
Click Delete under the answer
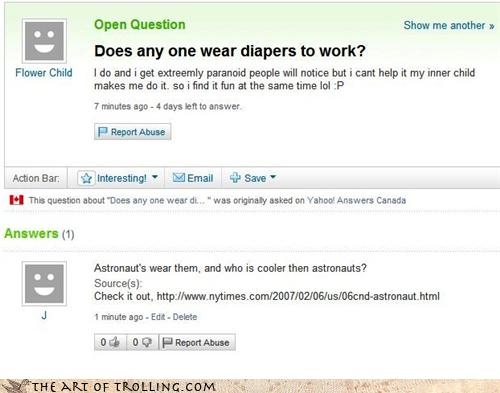click(x=185, y=317)
